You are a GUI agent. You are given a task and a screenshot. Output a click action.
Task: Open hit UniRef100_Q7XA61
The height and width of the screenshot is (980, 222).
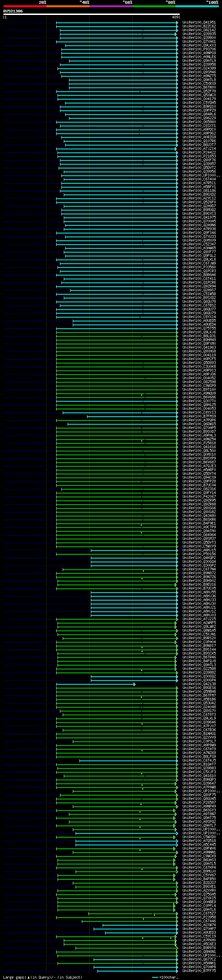point(199,41)
